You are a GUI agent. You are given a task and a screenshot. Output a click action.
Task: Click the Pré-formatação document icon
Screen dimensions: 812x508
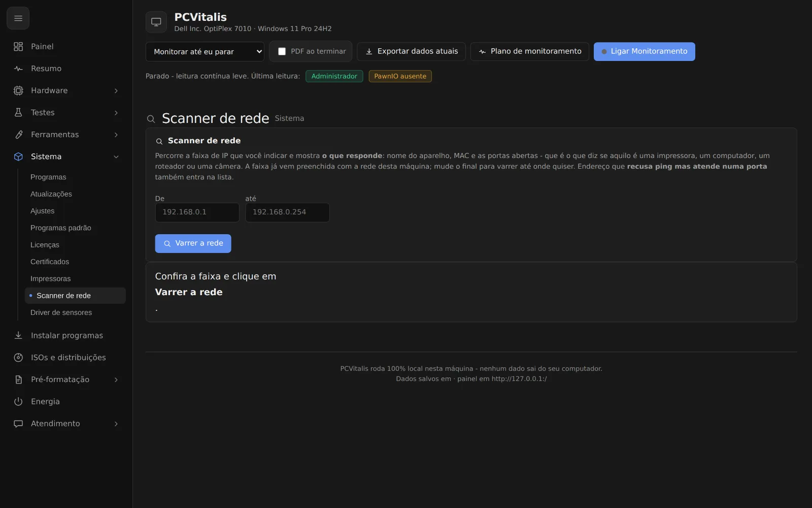18,379
